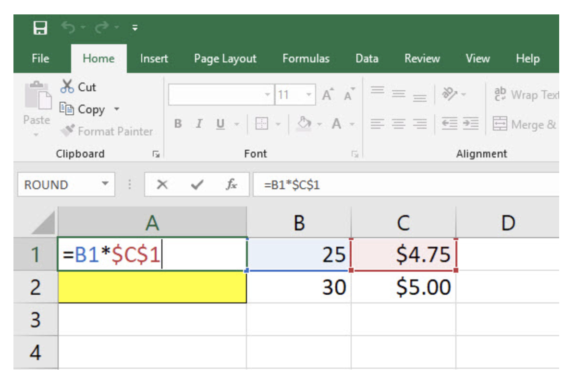
Task: Click Merge & Center button
Action: click(x=526, y=124)
